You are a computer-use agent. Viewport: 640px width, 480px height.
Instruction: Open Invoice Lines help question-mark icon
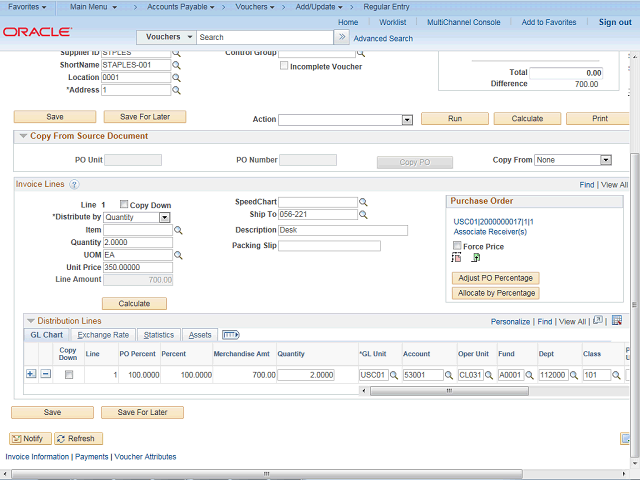[x=74, y=185]
